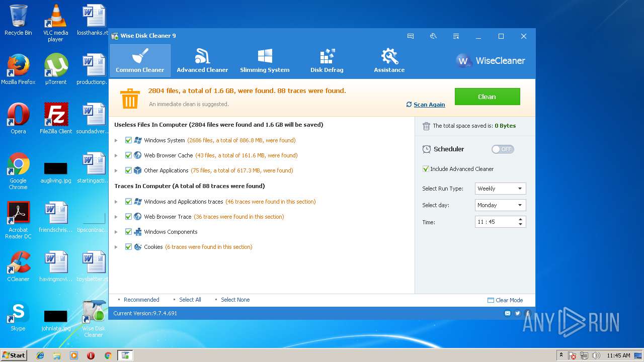The width and height of the screenshot is (644, 362).
Task: Expand the Web Browser Trace category
Action: pyautogui.click(x=116, y=217)
